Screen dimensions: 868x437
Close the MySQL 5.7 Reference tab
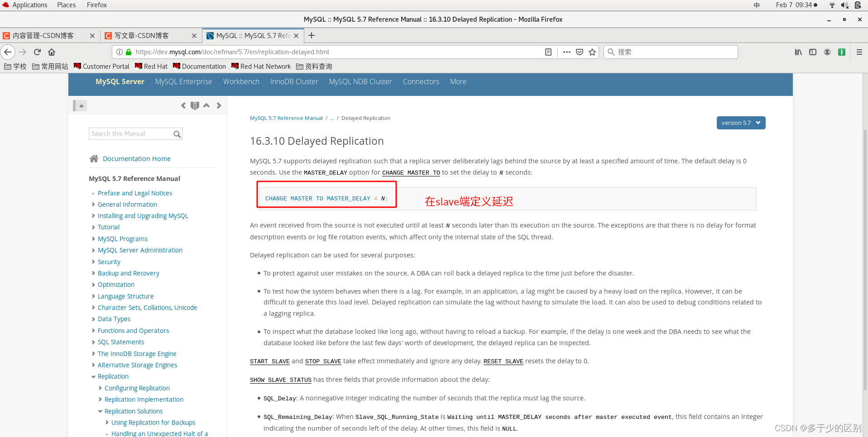click(296, 36)
